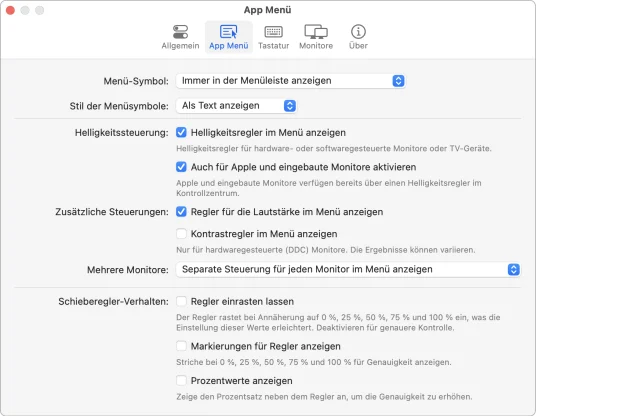The image size is (640, 416).
Task: Expand the Stil der Menüsymbole dropdown
Action: tap(236, 105)
